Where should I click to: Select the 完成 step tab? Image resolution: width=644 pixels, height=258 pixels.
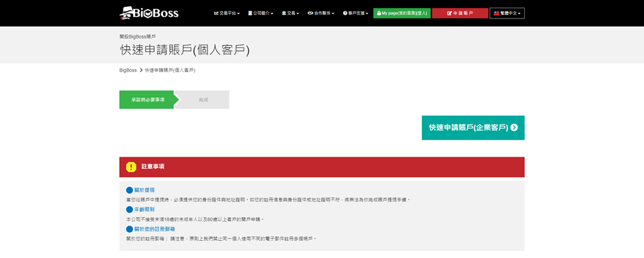click(203, 100)
